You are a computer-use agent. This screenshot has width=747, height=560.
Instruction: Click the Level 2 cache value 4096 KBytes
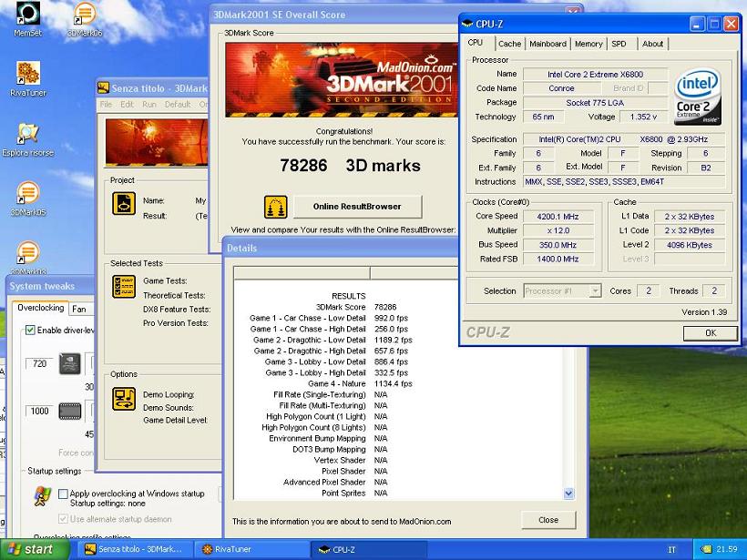click(x=690, y=245)
